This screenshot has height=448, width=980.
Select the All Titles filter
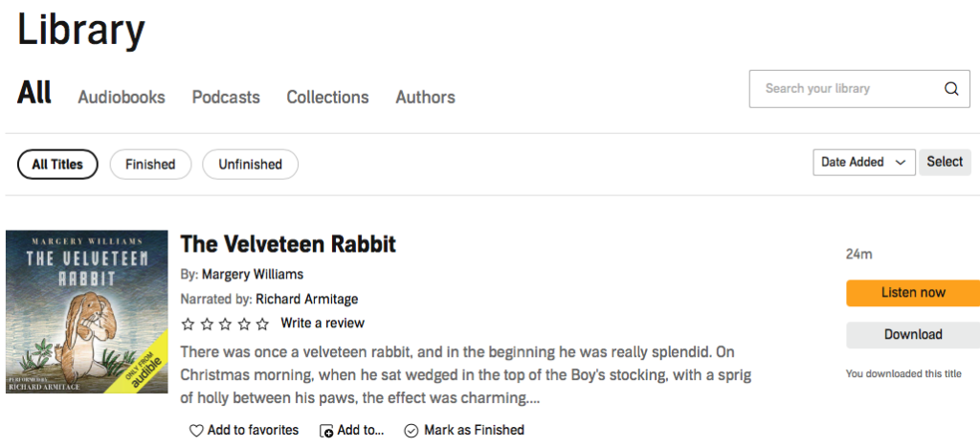(x=57, y=165)
